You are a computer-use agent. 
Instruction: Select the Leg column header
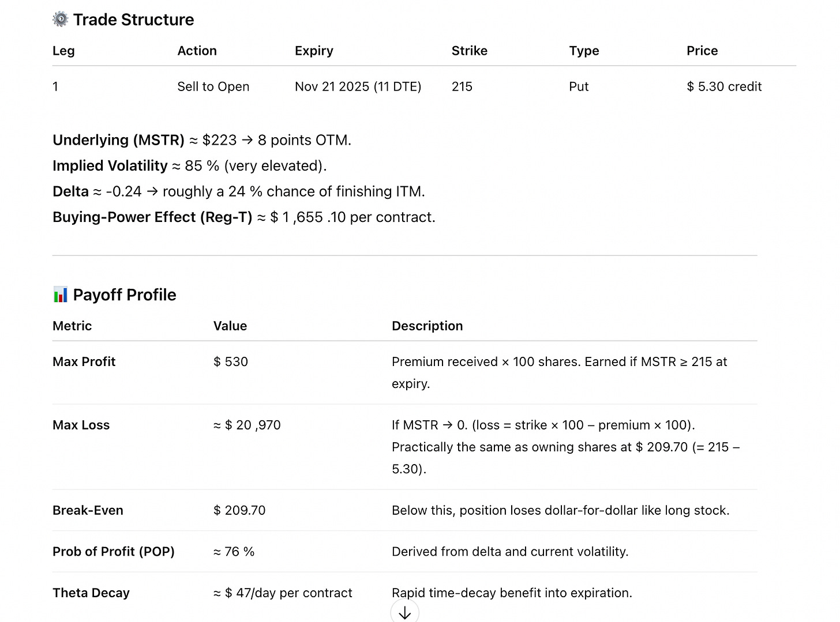[x=63, y=51]
